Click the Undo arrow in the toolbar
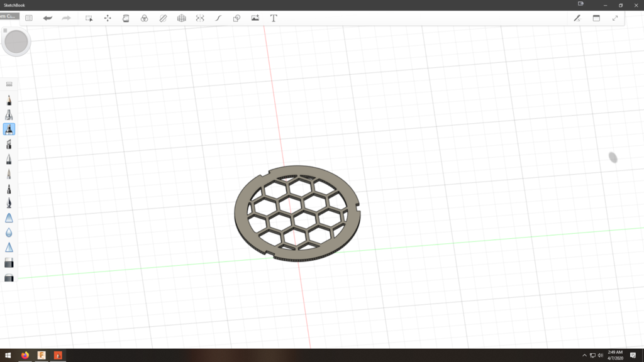 [x=48, y=18]
